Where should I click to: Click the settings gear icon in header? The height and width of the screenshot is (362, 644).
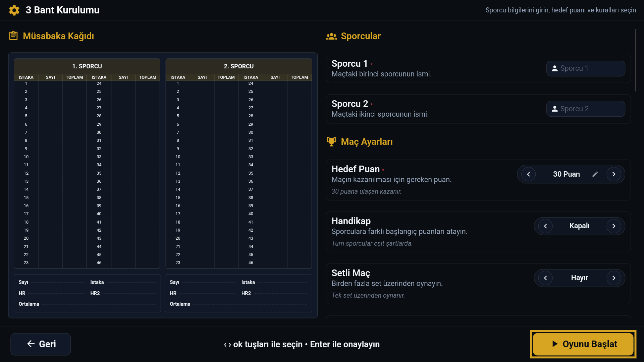click(14, 10)
